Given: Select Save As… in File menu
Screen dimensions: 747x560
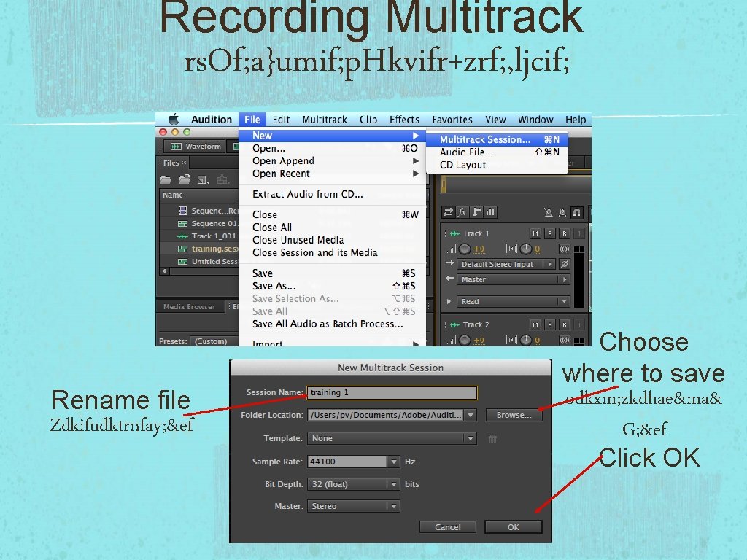Looking at the screenshot, I should pyautogui.click(x=332, y=286).
